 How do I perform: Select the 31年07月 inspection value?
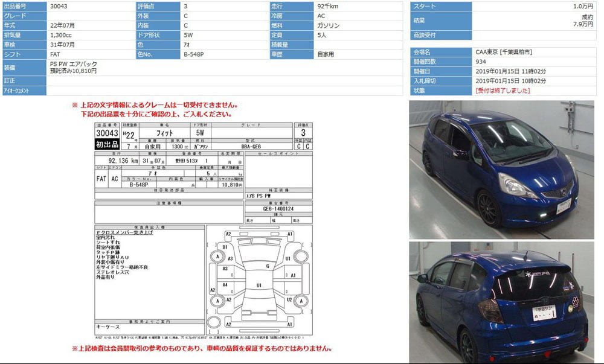tap(62, 45)
